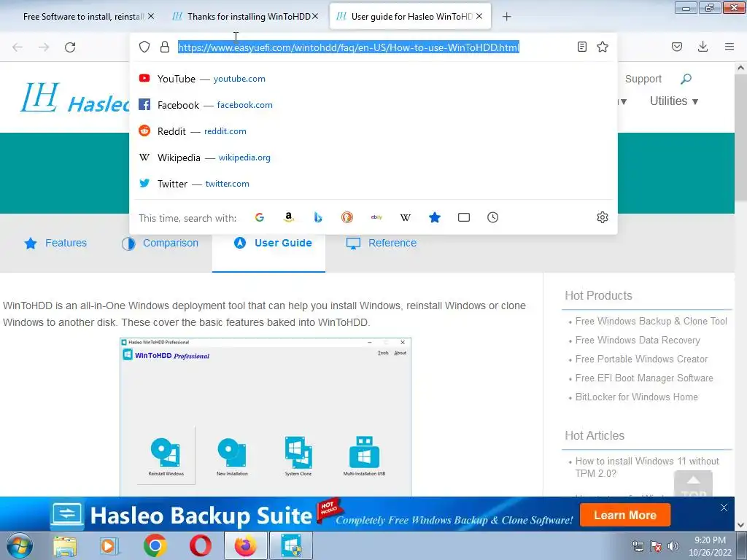Switch to Thanks for installing WinToHDD tab
This screenshot has height=560, width=747.
[x=249, y=17]
